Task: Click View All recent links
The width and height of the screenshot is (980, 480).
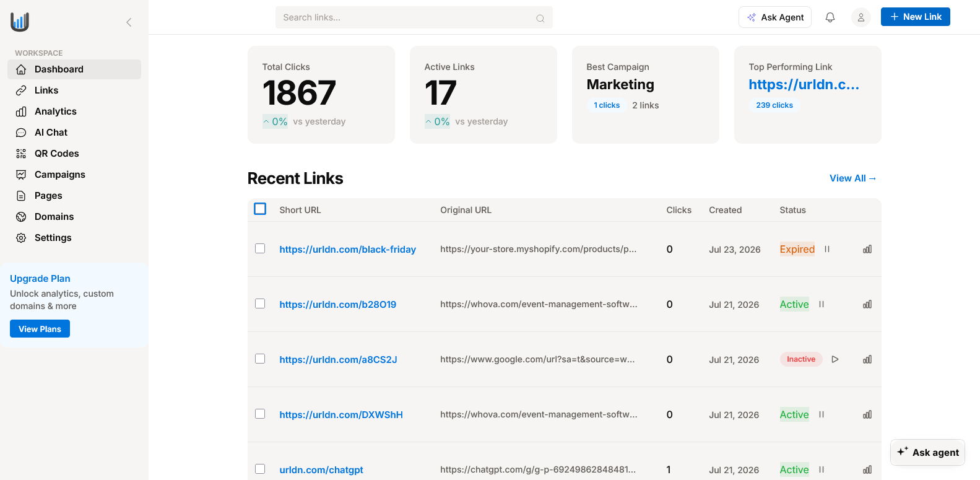Action: 853,178
